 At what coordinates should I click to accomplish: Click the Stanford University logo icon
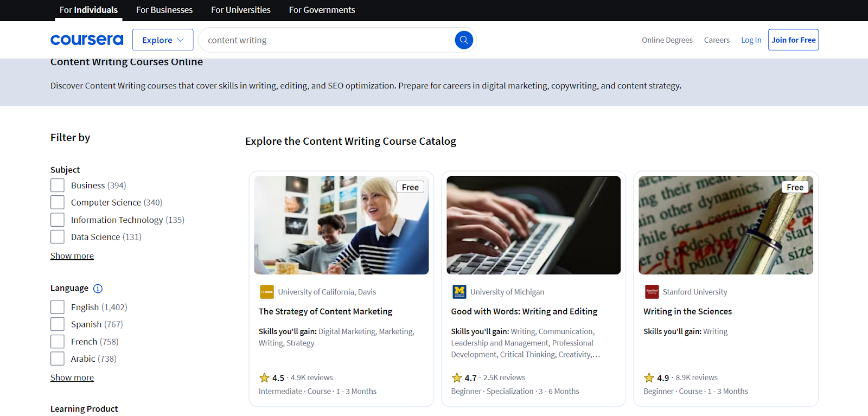[x=652, y=292]
